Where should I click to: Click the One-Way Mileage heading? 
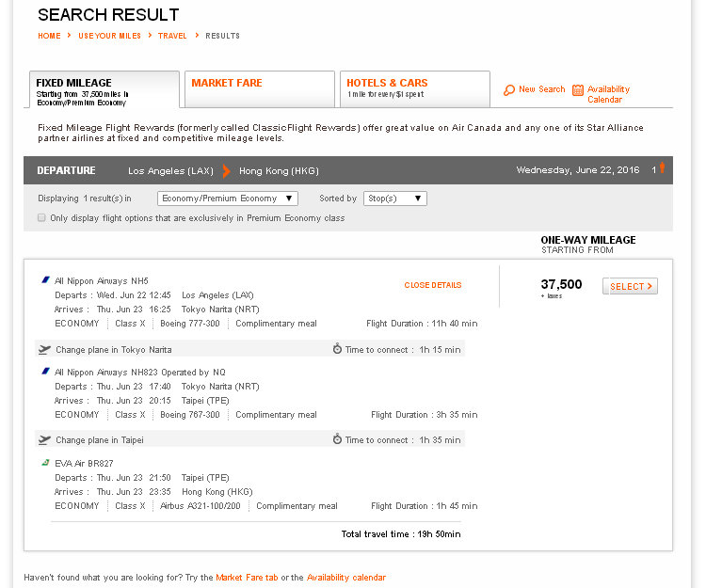coord(588,240)
